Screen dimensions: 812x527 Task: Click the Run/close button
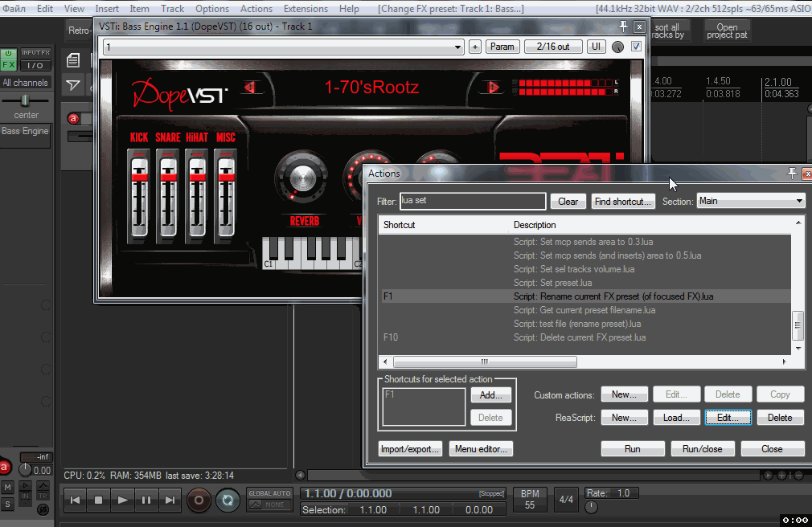(702, 449)
